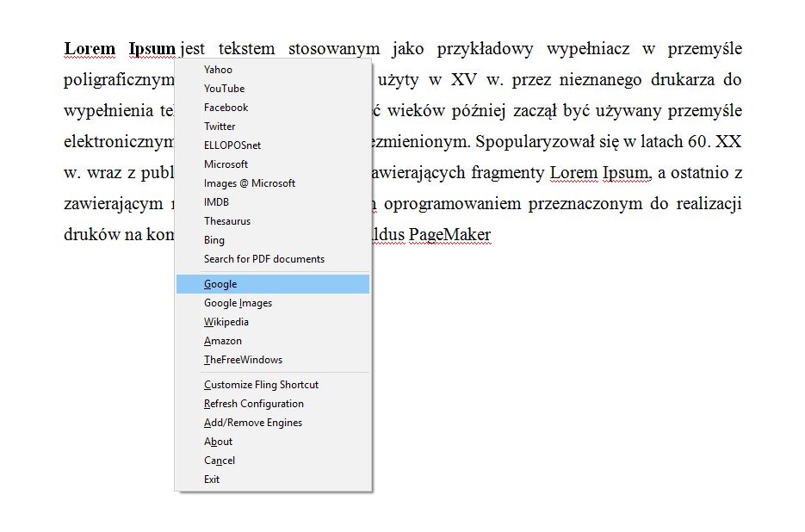Search selection with IMDB
The image size is (805, 532).
(x=273, y=202)
